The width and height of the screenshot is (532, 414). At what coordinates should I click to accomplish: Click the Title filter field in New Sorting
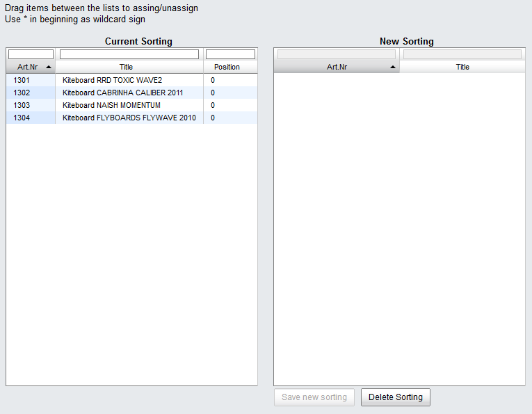(462, 54)
